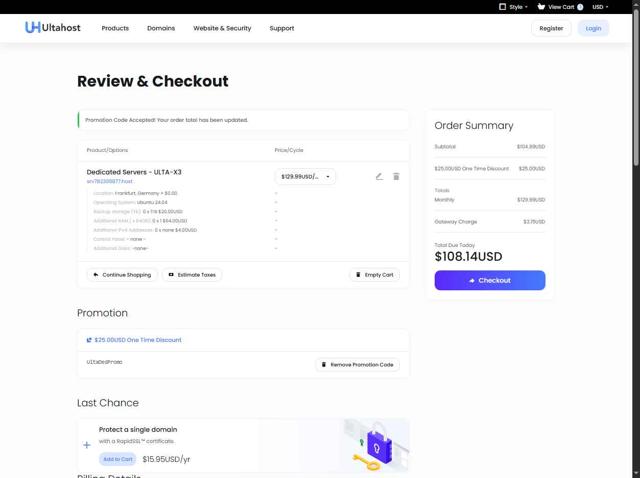This screenshot has width=640, height=478.
Task: Click the Subtotal row in Order Summary
Action: point(490,147)
